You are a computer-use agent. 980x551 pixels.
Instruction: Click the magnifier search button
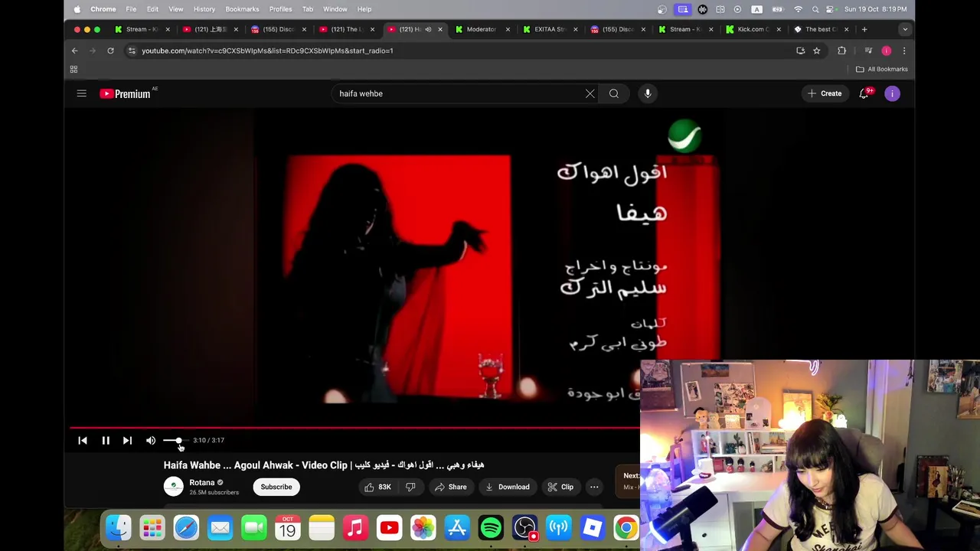pyautogui.click(x=614, y=93)
